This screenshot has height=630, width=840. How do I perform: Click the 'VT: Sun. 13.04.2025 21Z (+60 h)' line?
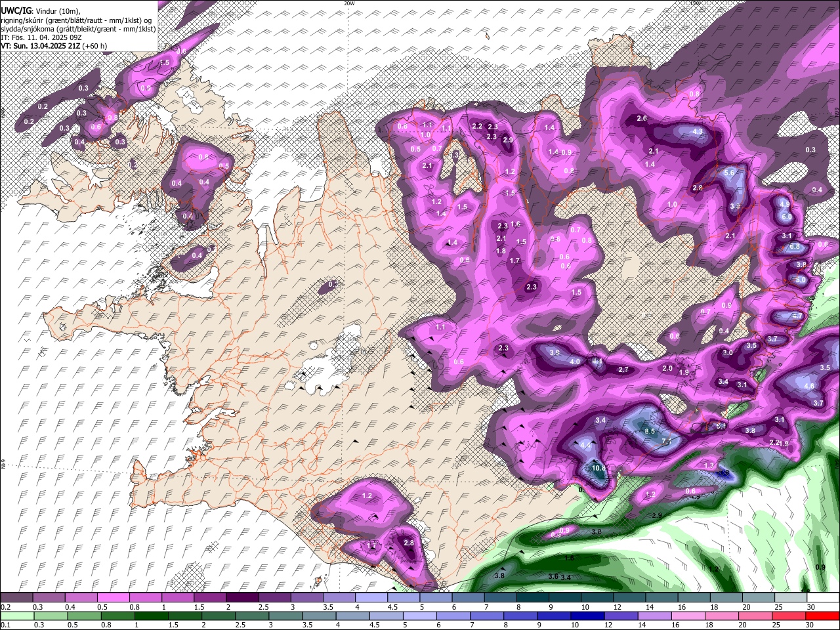tap(54, 46)
